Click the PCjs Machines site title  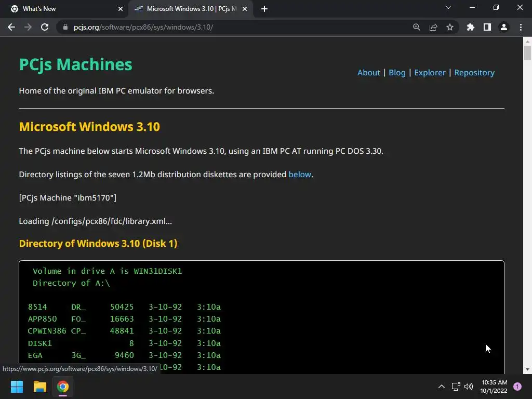click(x=76, y=64)
